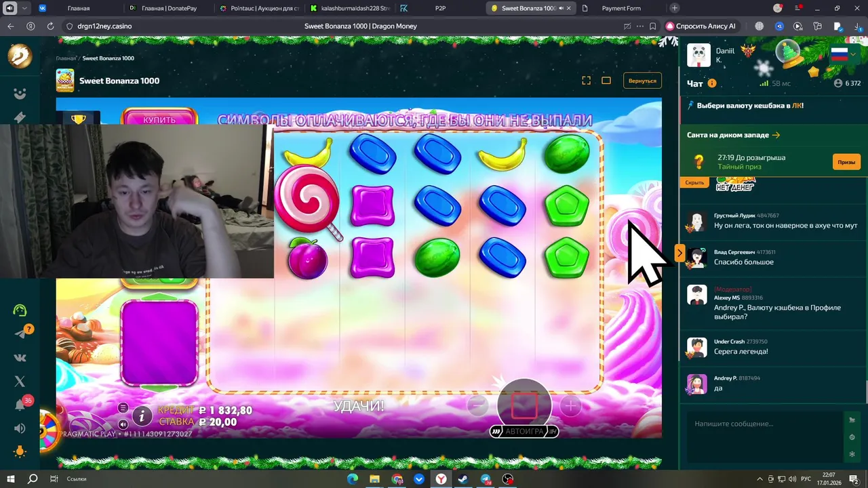Open notifications bell with 36 badge
The image size is (868, 488).
tap(20, 405)
